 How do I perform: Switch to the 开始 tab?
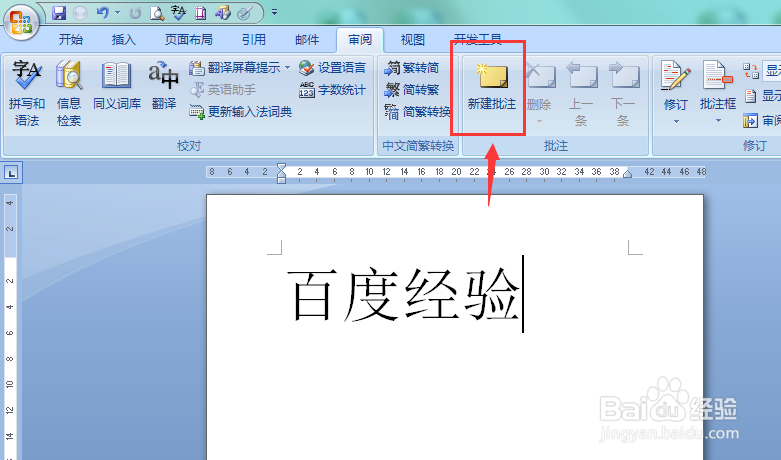[x=71, y=39]
